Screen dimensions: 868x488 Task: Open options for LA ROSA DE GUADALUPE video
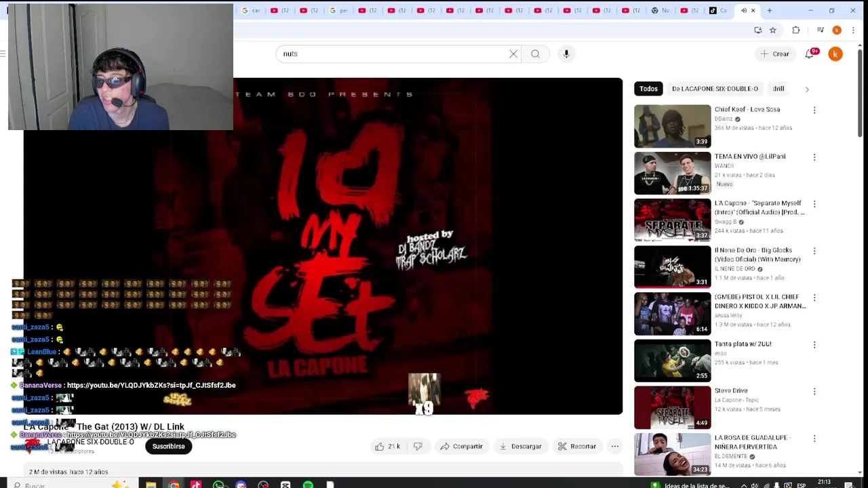pyautogui.click(x=814, y=439)
